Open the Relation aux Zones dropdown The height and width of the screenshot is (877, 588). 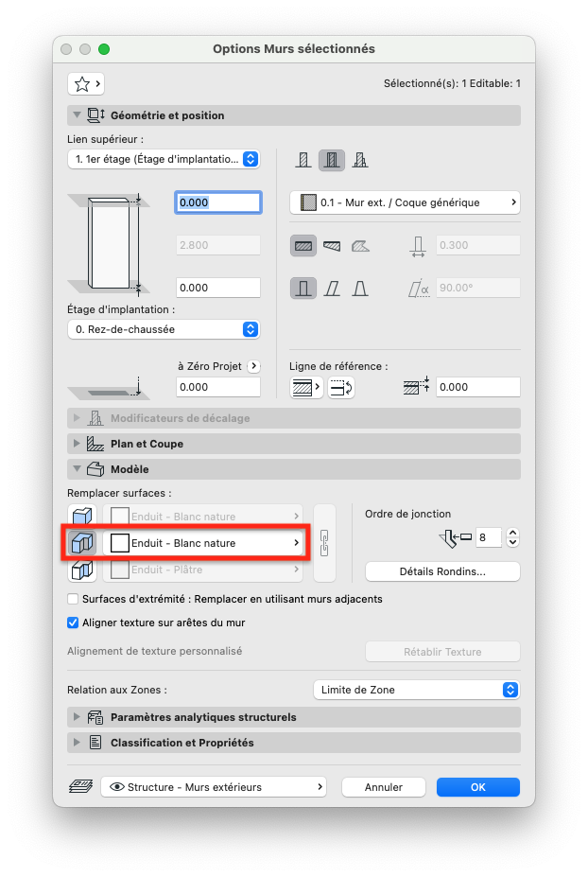click(x=416, y=691)
